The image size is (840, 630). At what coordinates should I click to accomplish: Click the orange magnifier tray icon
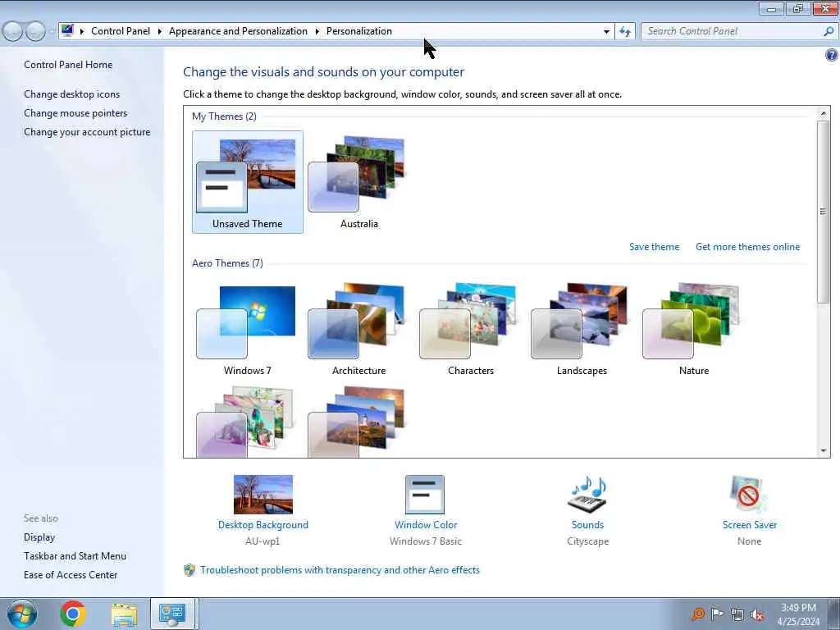697,614
